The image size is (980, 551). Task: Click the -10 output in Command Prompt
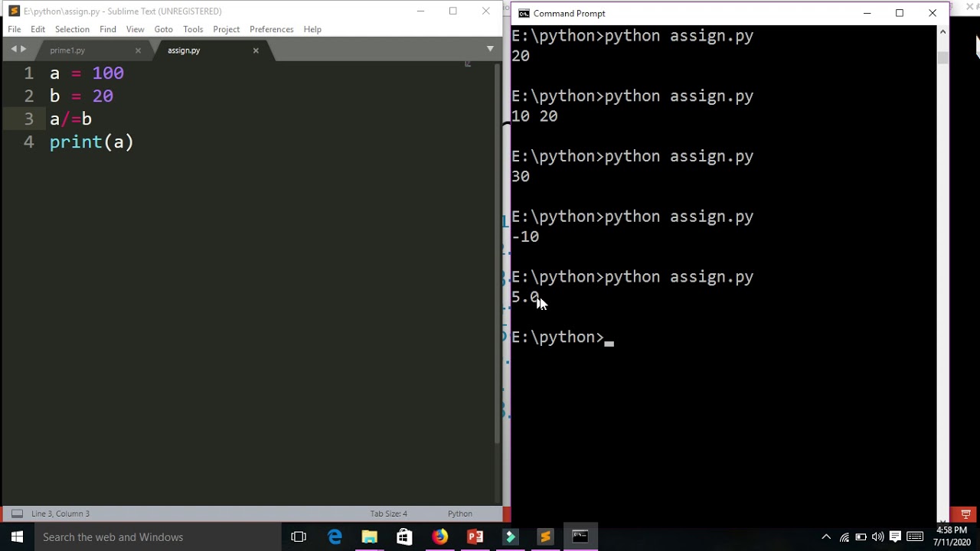(x=525, y=236)
